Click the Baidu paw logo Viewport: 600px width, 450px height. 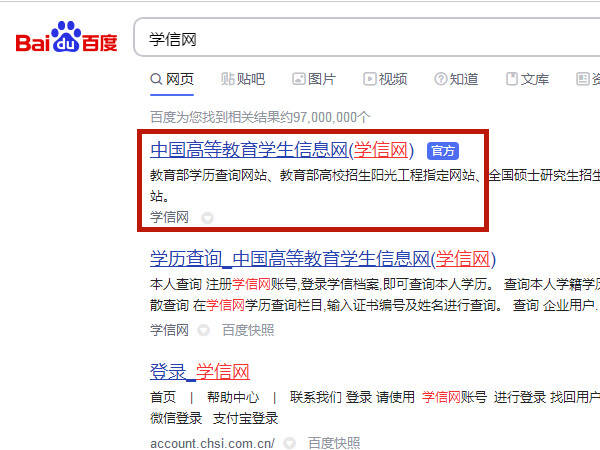tap(67, 37)
